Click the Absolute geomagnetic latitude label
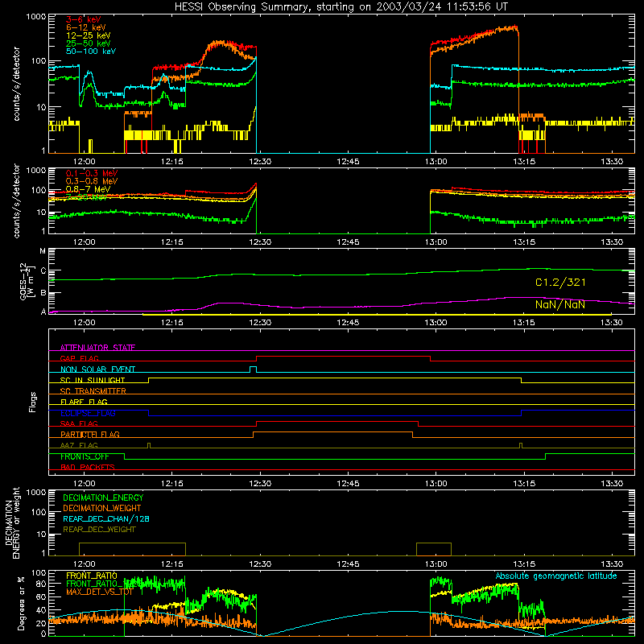 (x=556, y=576)
